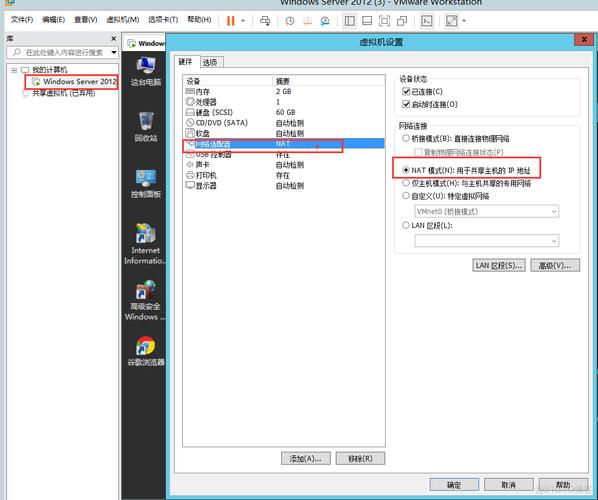Toggle the 已连接(C) checkbox

click(x=406, y=92)
